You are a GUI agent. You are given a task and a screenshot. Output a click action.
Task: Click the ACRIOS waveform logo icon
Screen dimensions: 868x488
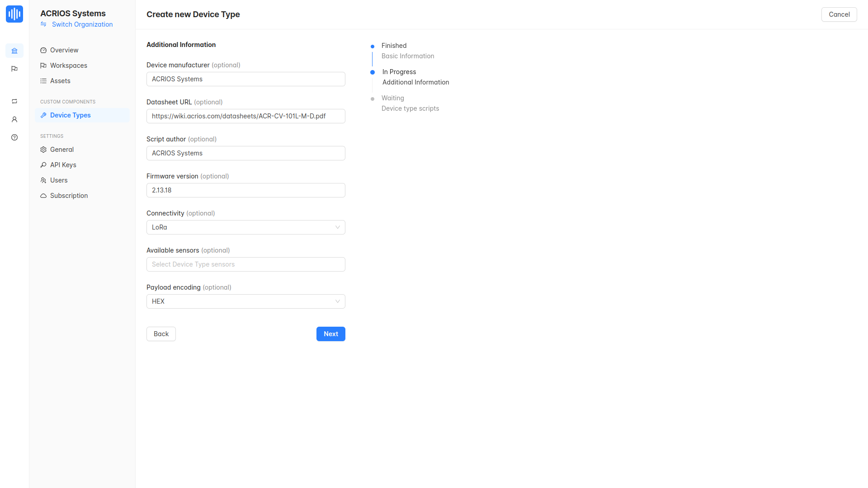pyautogui.click(x=14, y=14)
